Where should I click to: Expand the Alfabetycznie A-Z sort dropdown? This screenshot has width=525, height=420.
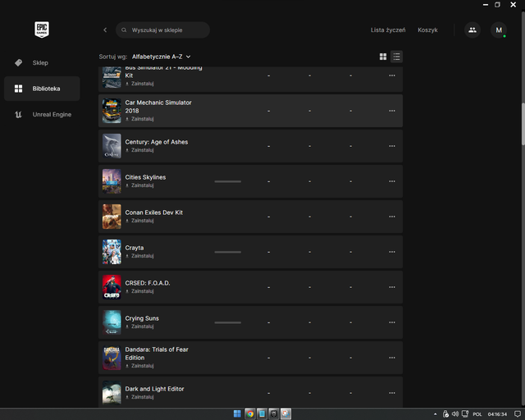tap(161, 57)
